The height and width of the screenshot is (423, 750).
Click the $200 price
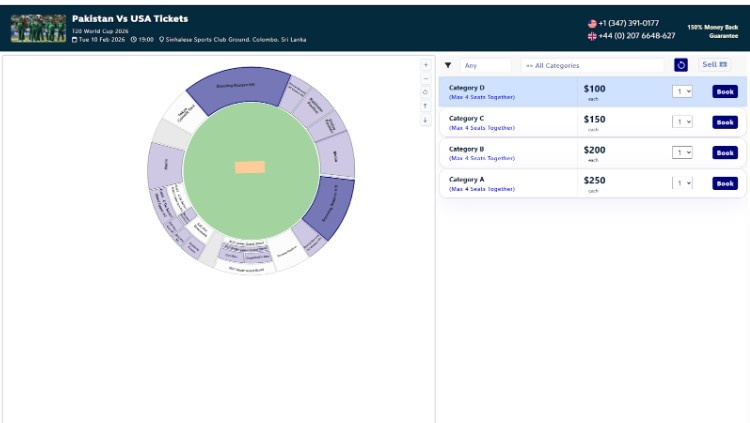[594, 150]
